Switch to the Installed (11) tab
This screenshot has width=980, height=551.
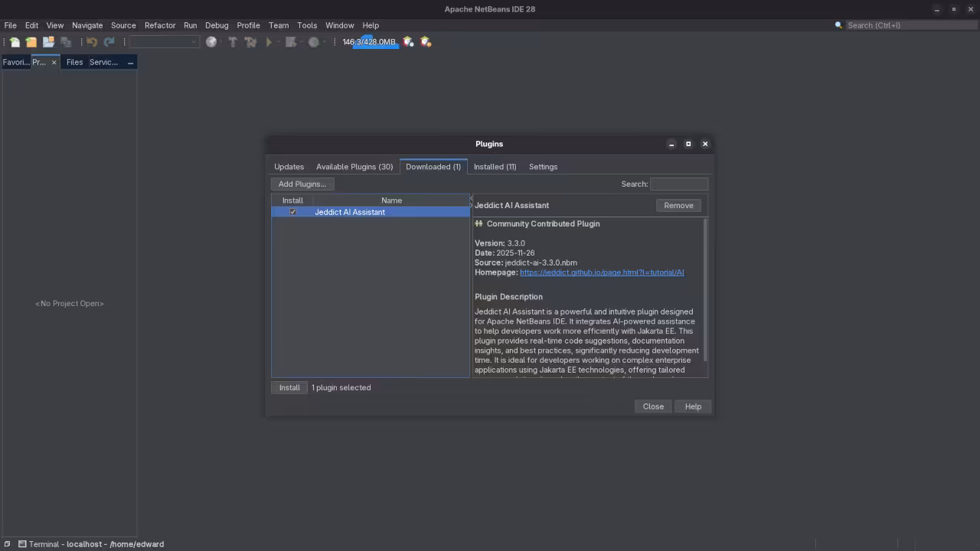coord(495,166)
